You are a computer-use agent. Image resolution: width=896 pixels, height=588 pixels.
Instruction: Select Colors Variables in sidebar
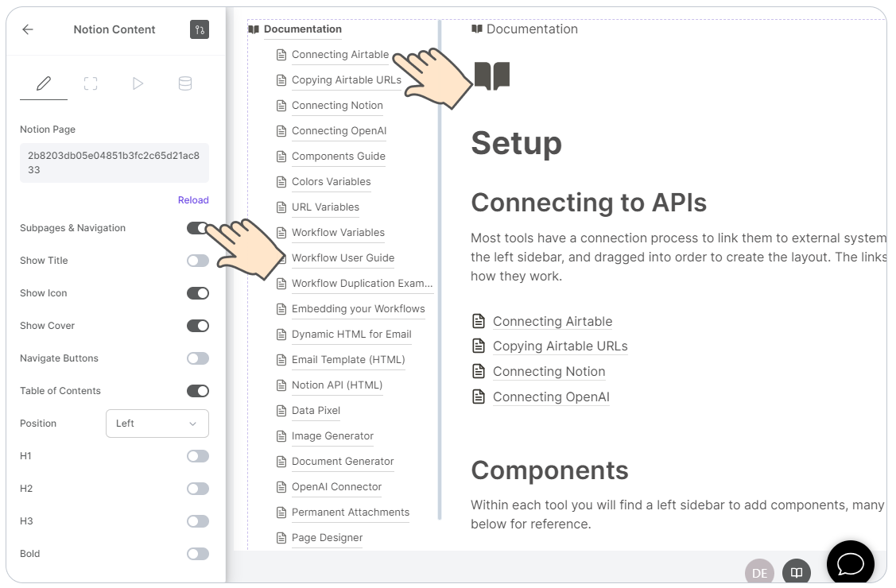click(x=331, y=181)
